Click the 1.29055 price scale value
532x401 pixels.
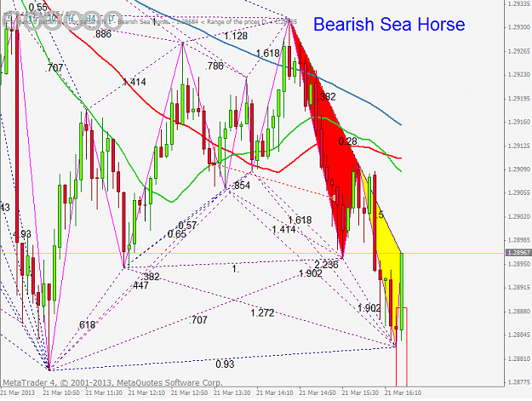[x=518, y=192]
